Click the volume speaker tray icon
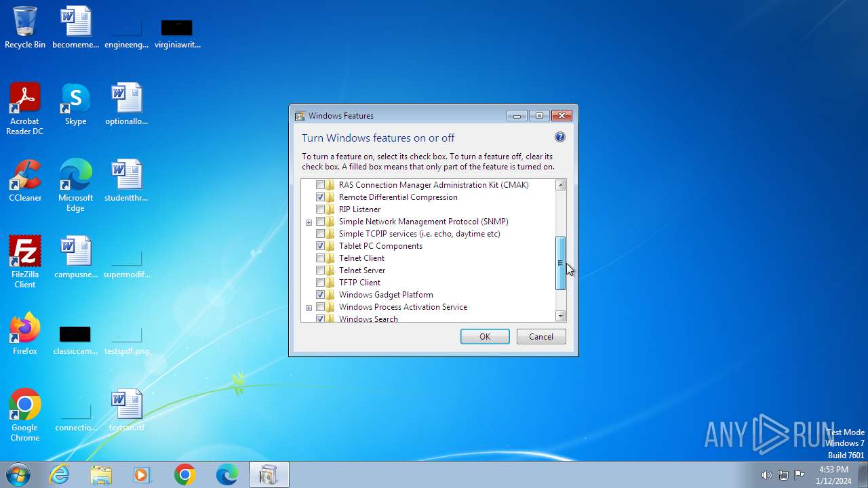Image resolution: width=868 pixels, height=488 pixels. [766, 475]
